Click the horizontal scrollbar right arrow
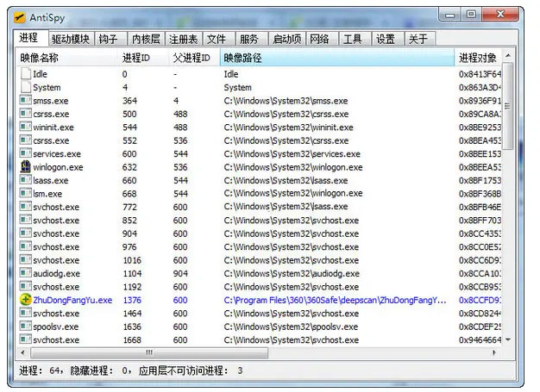Image resolution: width=540 pixels, height=392 pixels. 494,352
